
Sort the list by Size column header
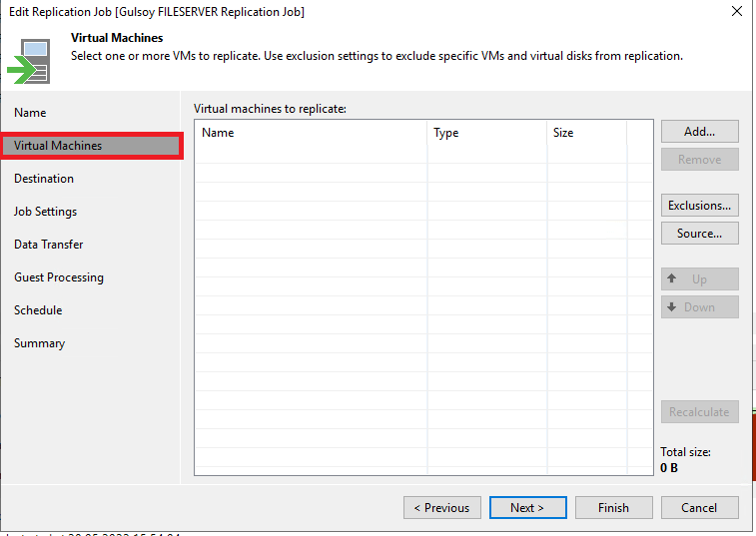point(586,133)
